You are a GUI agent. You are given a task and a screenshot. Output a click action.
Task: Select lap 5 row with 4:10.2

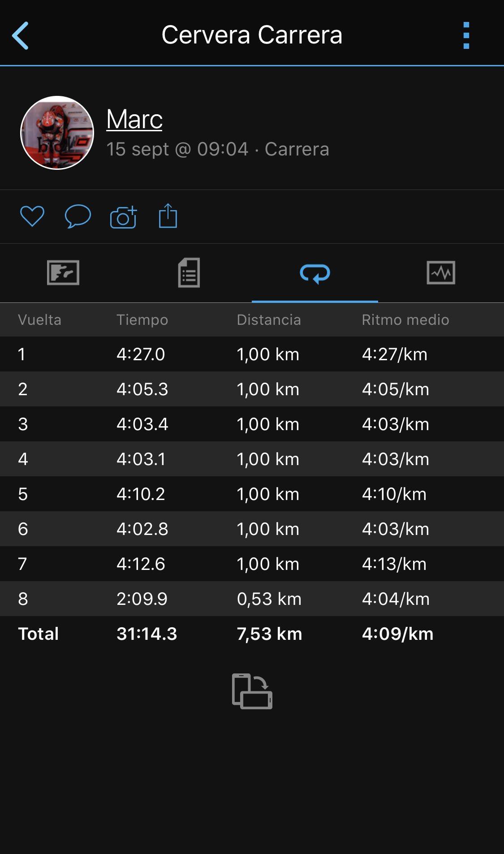252,494
